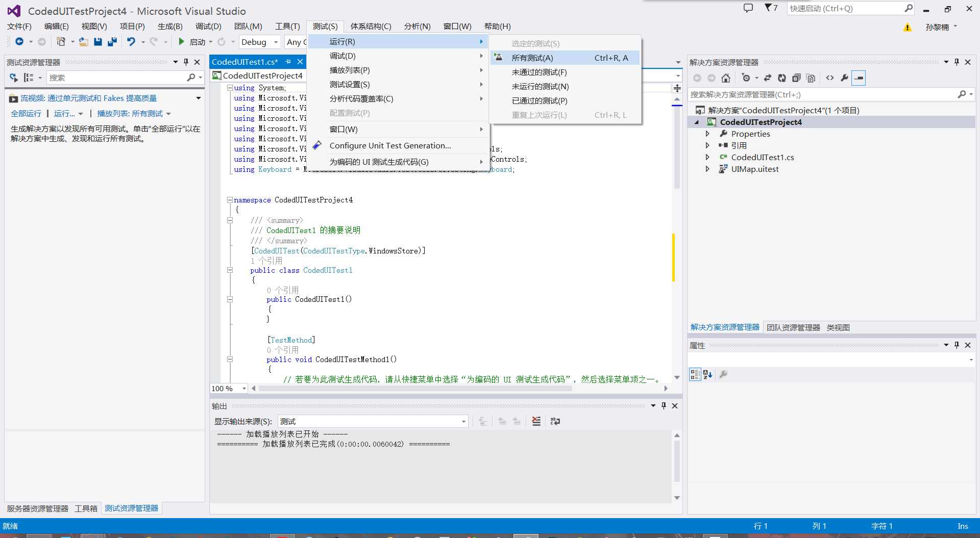
Task: Expand the Properties node in solution tree
Action: (707, 134)
